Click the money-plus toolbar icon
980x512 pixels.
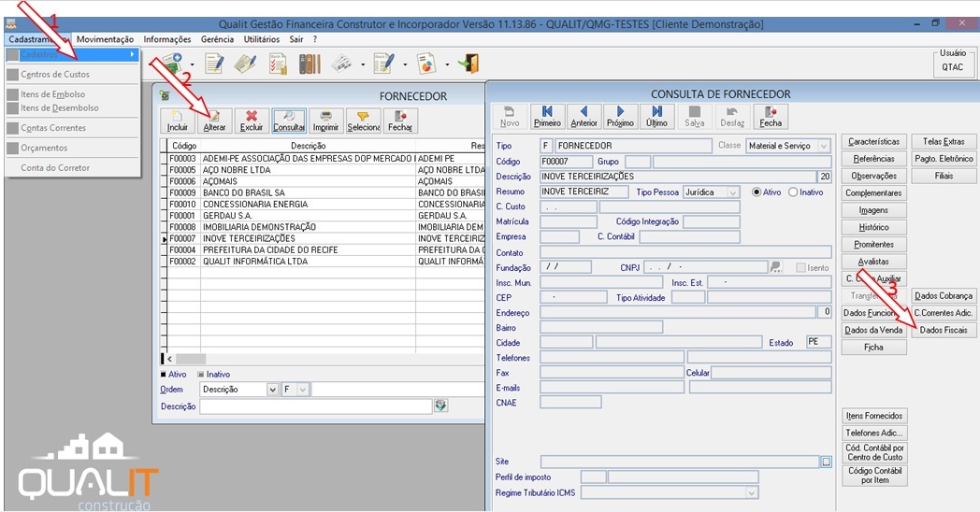click(x=172, y=64)
